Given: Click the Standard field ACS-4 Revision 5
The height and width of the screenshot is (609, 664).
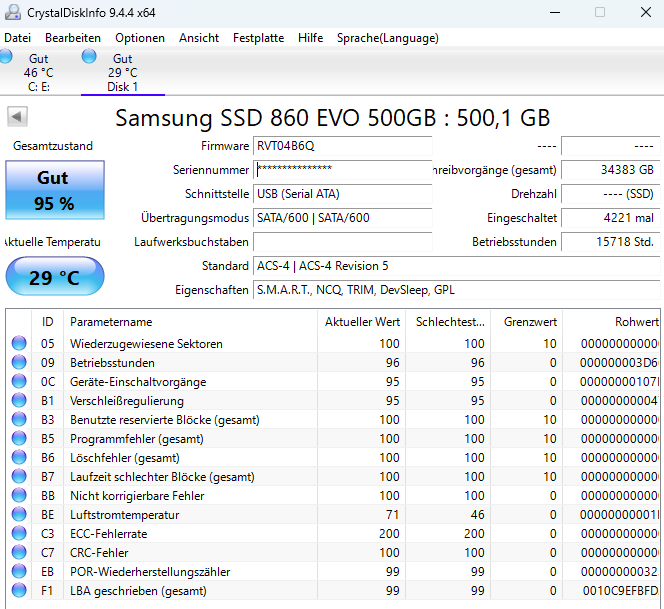Looking at the screenshot, I should (456, 266).
